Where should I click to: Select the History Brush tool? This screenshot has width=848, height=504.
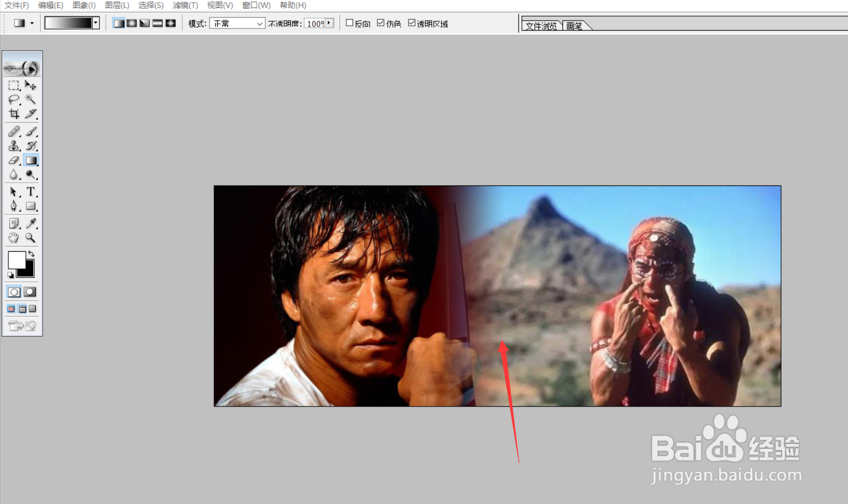(31, 146)
